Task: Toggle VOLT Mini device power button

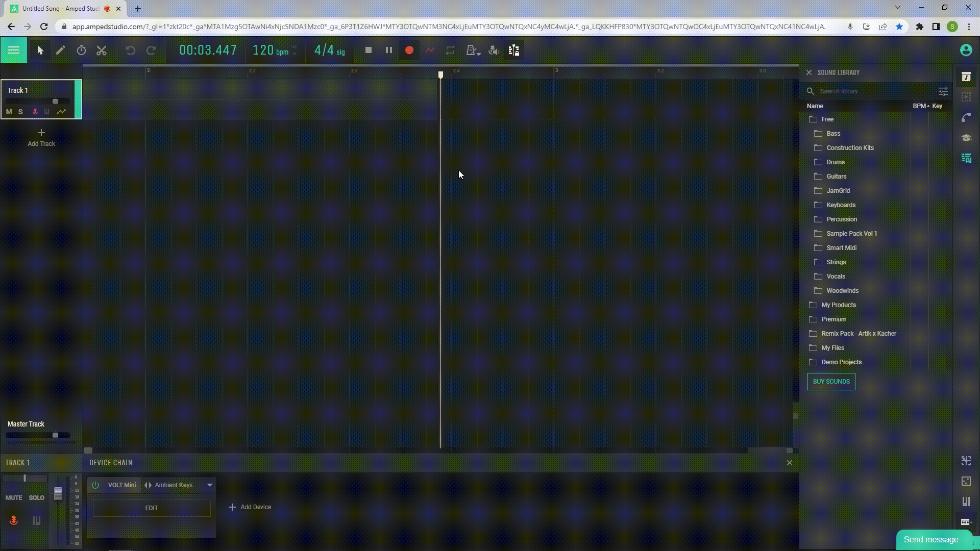Action: [x=95, y=485]
